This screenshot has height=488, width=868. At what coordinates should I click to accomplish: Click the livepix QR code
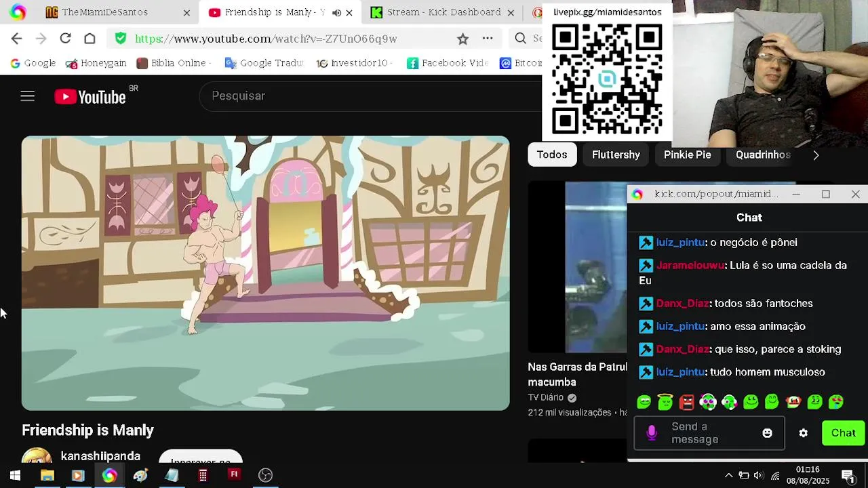pyautogui.click(x=607, y=79)
